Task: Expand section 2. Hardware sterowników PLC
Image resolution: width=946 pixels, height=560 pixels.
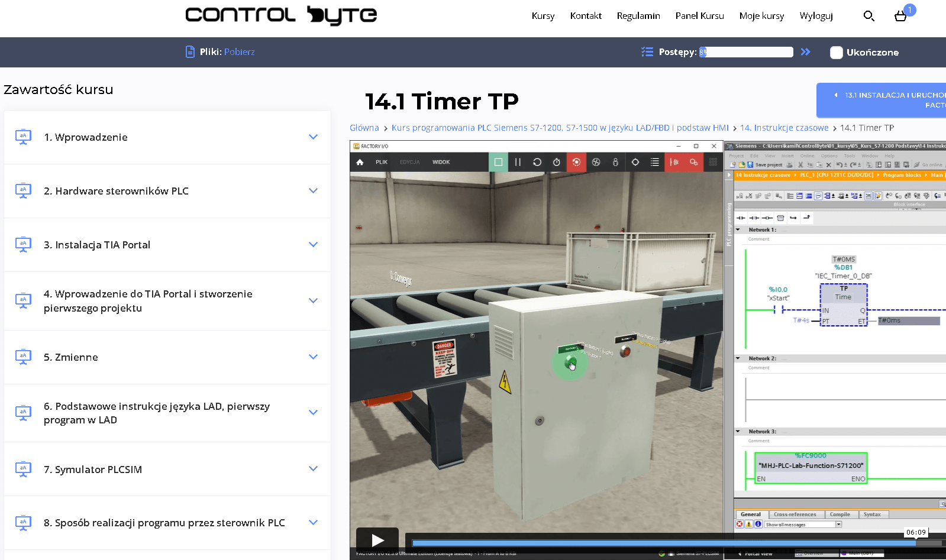Action: pos(313,191)
